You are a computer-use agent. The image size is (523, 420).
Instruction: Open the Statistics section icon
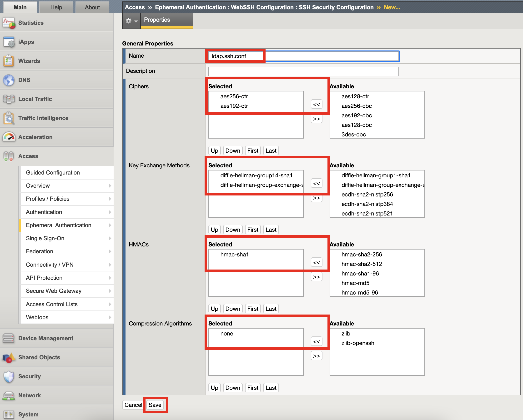(x=9, y=23)
